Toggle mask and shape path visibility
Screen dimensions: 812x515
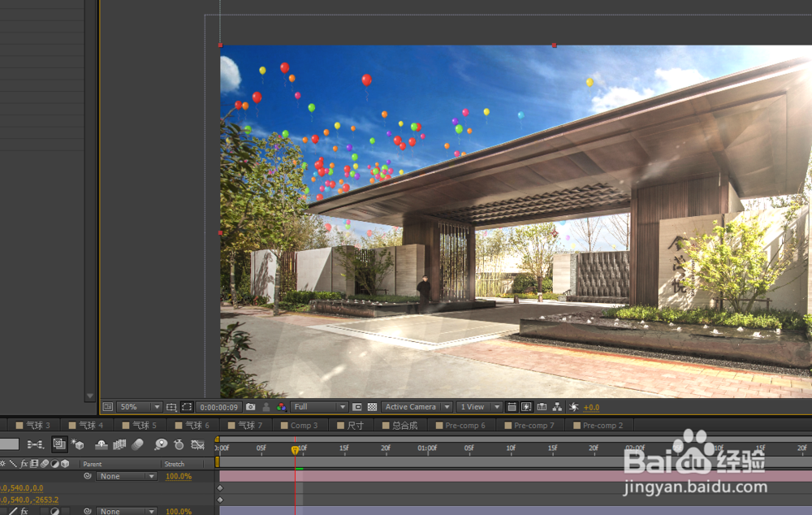click(187, 407)
